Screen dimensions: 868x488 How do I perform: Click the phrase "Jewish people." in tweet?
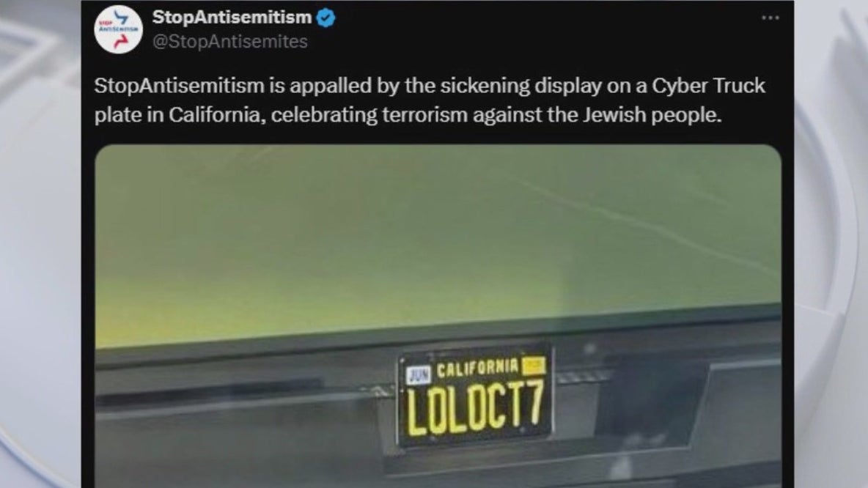[x=652, y=115]
